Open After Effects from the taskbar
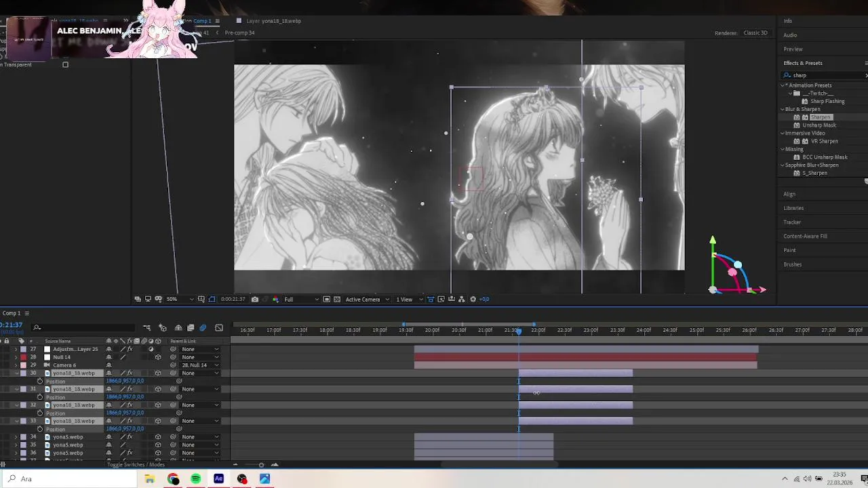The height and width of the screenshot is (488, 868). pyautogui.click(x=219, y=479)
